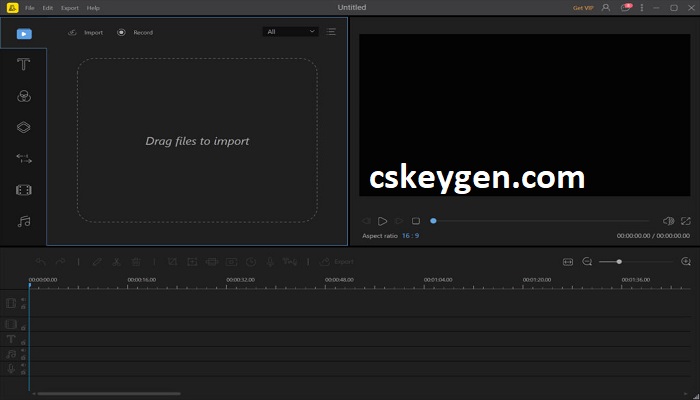The height and width of the screenshot is (400, 700).
Task: Click the main video track header icon
Action: point(11,303)
